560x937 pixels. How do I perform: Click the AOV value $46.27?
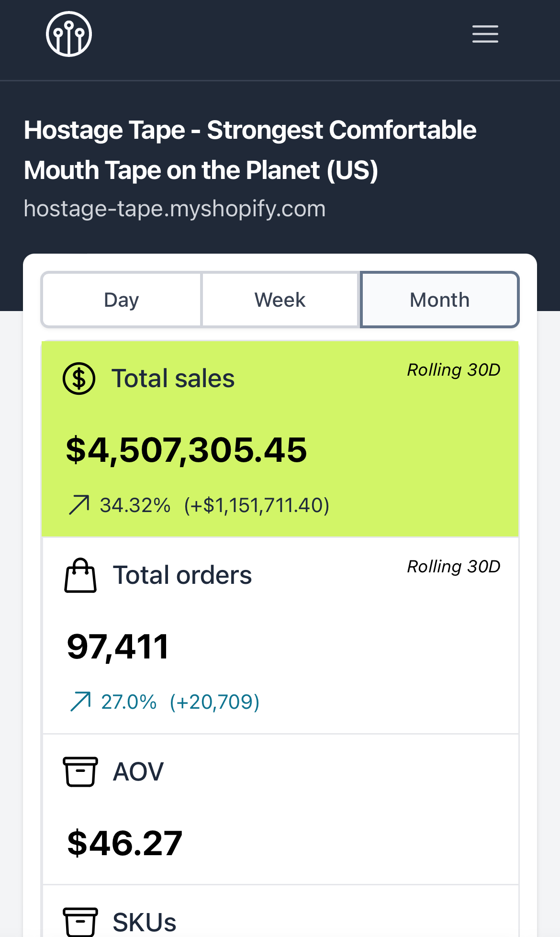tap(124, 843)
